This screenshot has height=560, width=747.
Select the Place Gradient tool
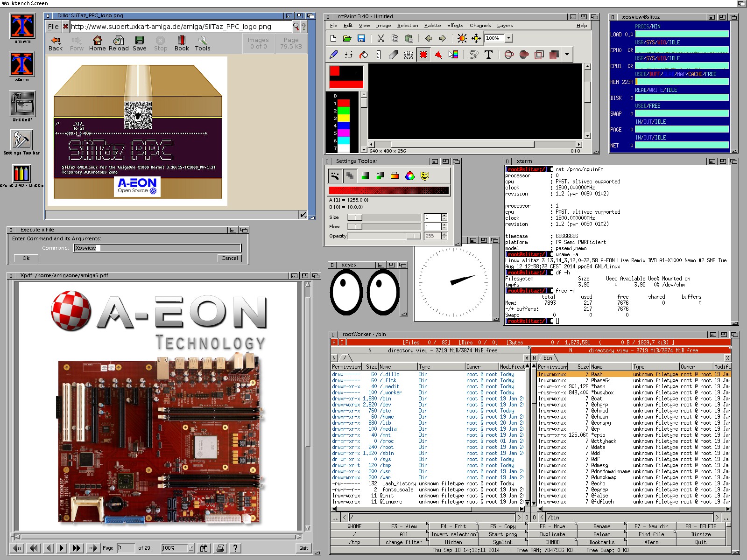[453, 55]
